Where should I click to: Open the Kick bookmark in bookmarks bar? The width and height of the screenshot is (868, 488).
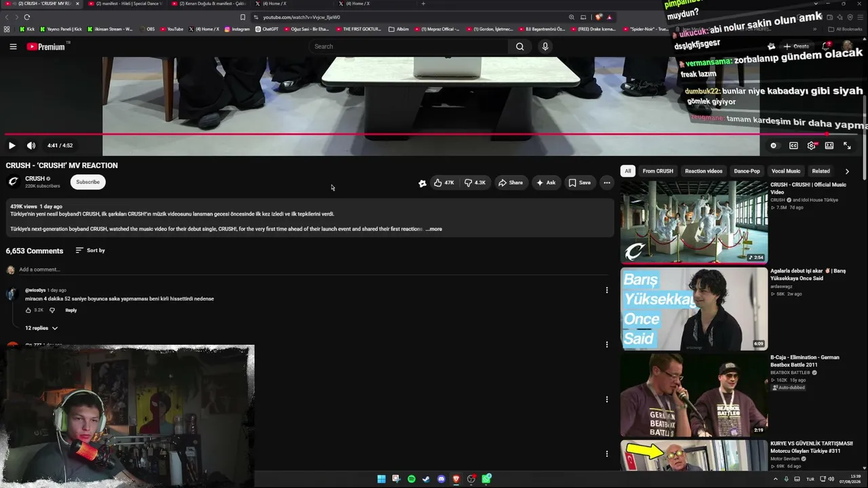tap(28, 29)
